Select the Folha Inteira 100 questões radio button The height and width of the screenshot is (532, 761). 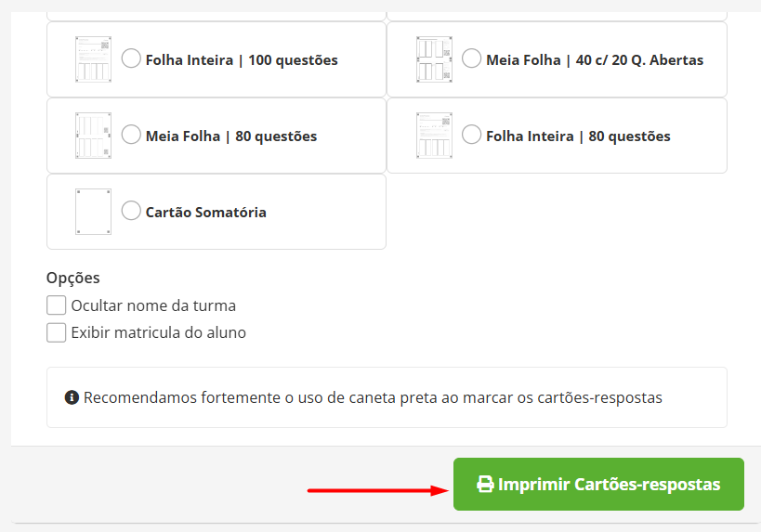pyautogui.click(x=131, y=58)
